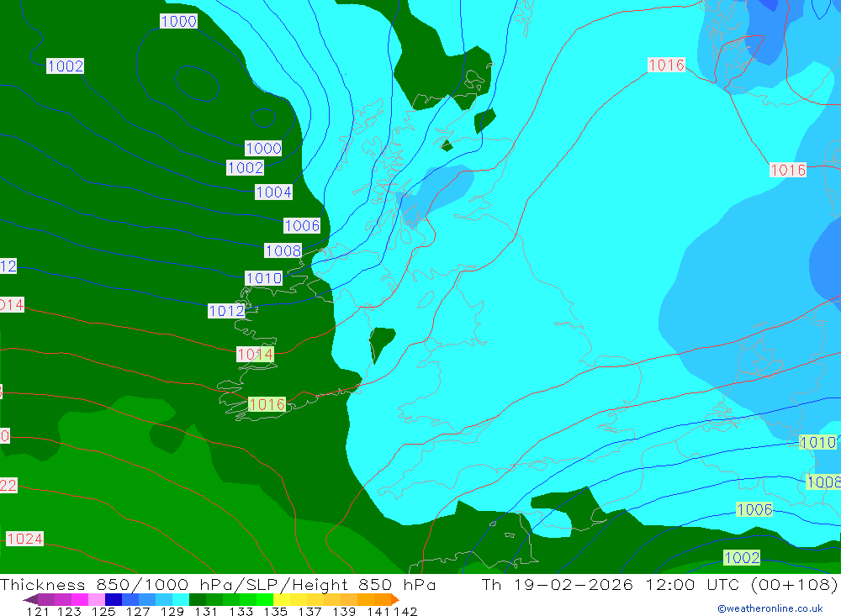Click the 1006 label on white background
841x616 pixels.
click(302, 225)
